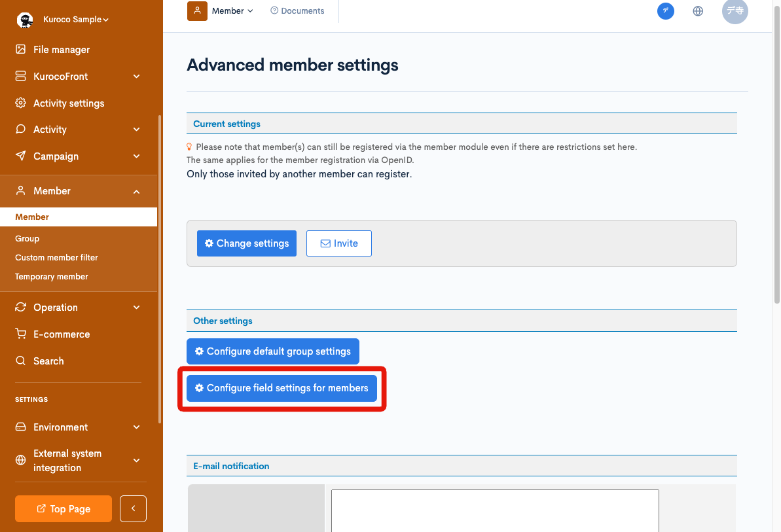The image size is (781, 532).
Task: Click Configure field settings for members
Action: [282, 388]
